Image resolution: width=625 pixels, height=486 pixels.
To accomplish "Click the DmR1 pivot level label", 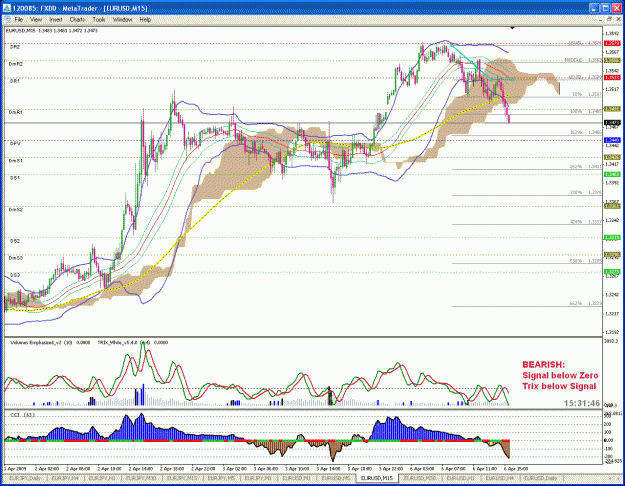I will point(16,112).
